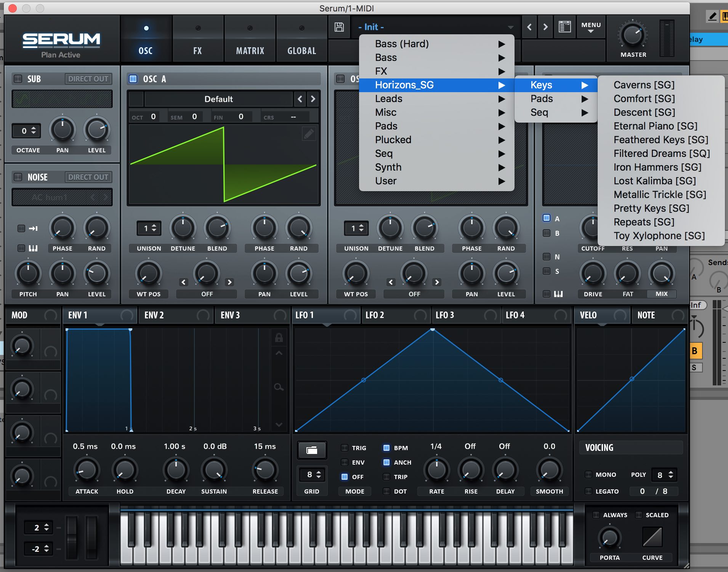The image size is (728, 572).
Task: Click the SUB Direct Out button
Action: click(x=88, y=79)
